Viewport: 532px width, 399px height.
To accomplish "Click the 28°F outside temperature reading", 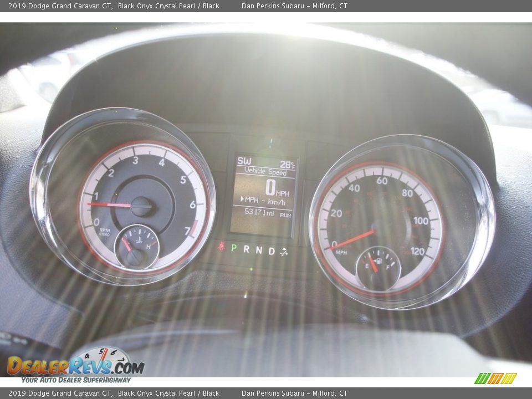I will tap(287, 165).
